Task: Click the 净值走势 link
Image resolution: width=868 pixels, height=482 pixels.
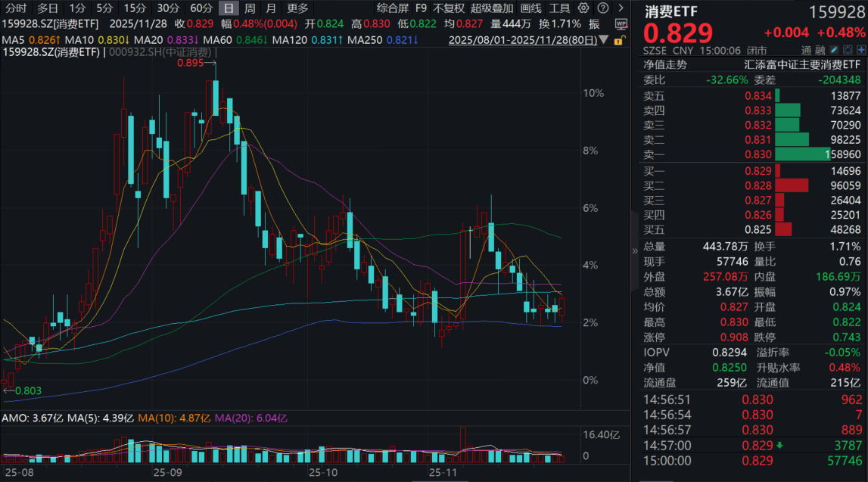Action: (x=666, y=64)
